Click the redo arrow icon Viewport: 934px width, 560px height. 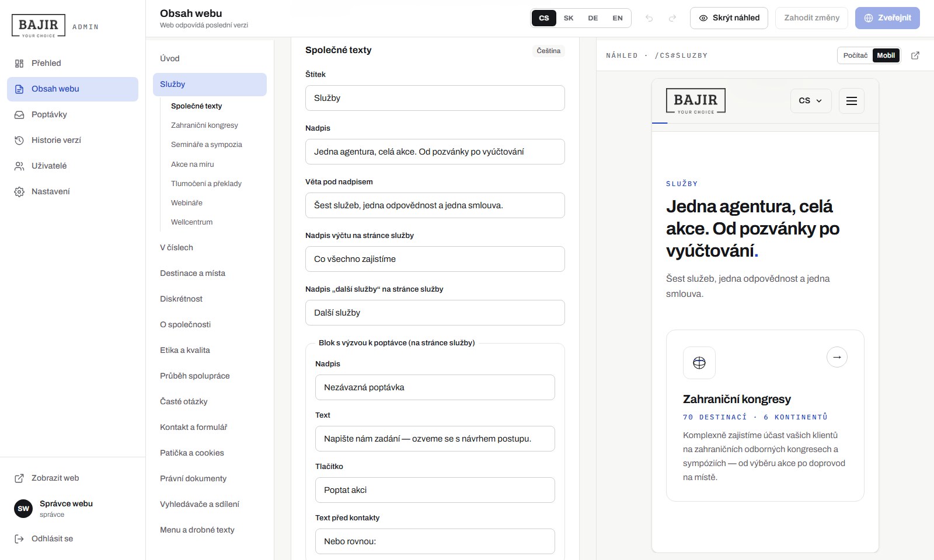click(672, 18)
